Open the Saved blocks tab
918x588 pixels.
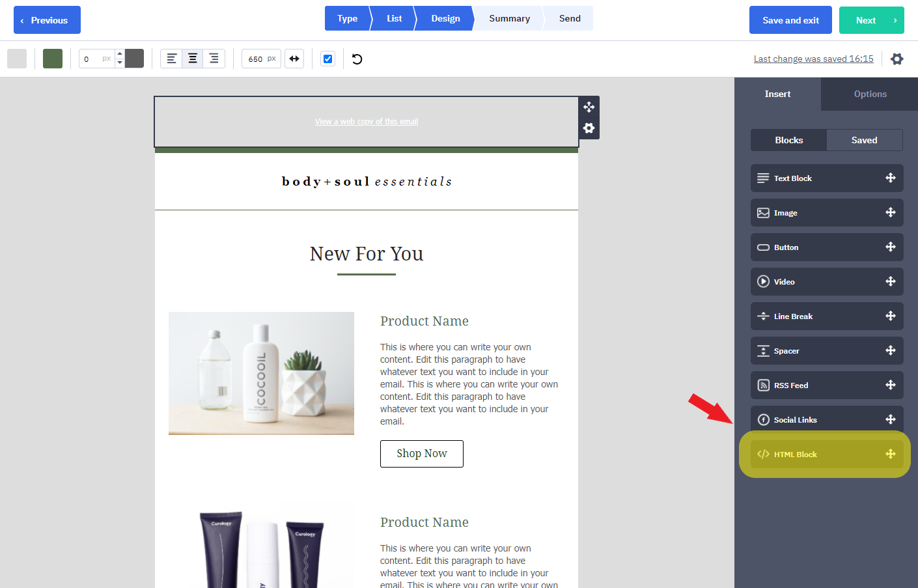[x=864, y=141]
